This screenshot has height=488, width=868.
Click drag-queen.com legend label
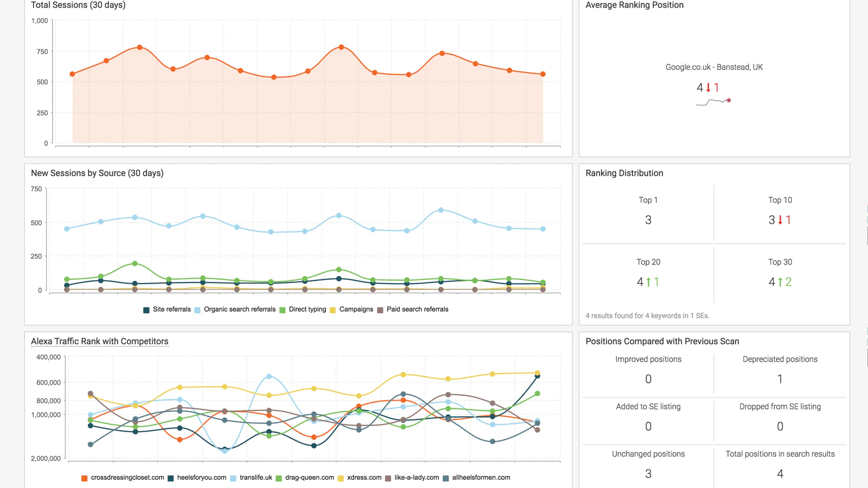(x=309, y=478)
